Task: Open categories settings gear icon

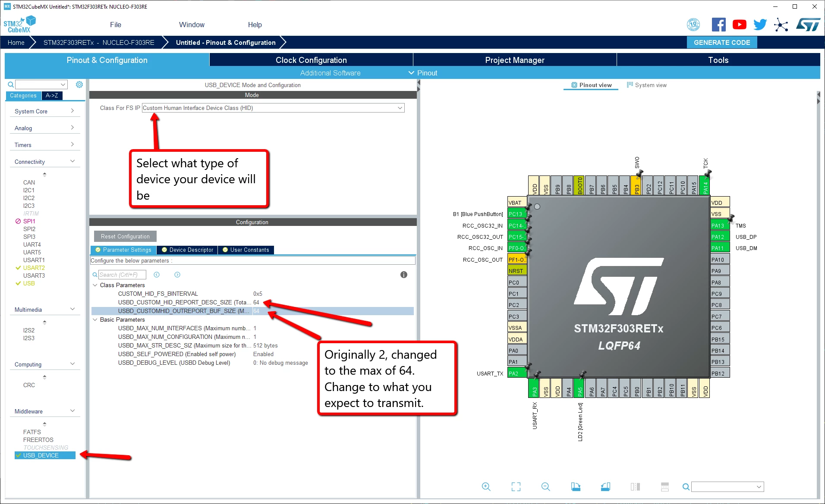Action: pyautogui.click(x=79, y=85)
